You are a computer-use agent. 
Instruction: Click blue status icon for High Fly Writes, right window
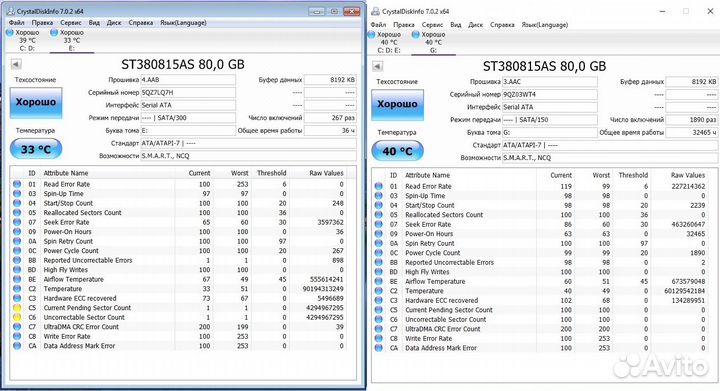[x=378, y=272]
